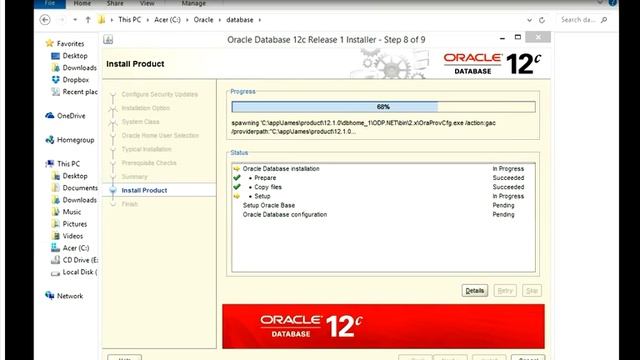
Task: Click yellow arrow icon beside Setup
Action: tap(237, 196)
